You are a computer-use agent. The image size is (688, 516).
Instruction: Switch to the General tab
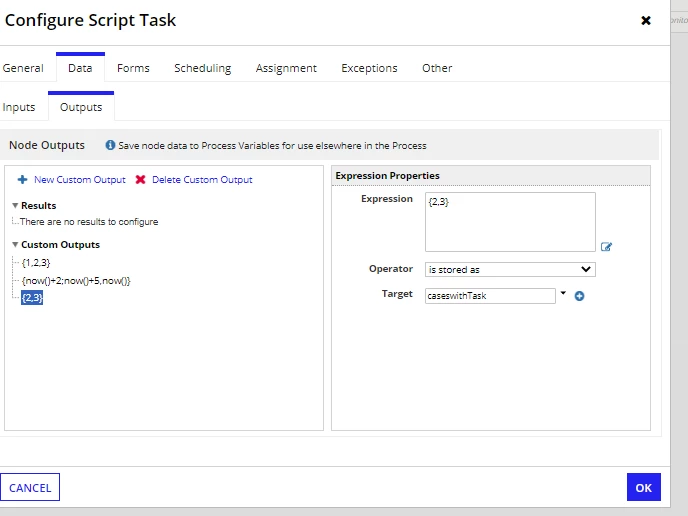(x=23, y=68)
